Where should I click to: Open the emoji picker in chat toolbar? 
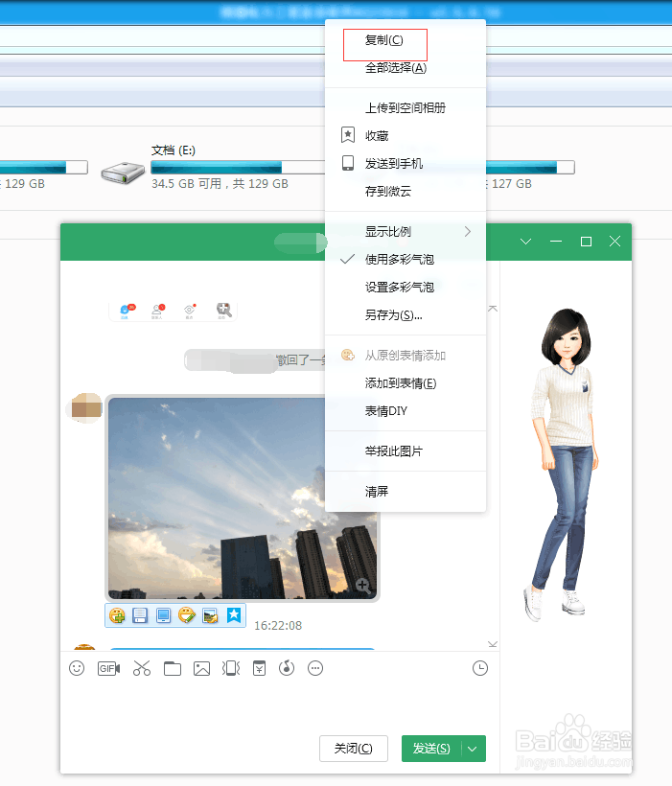pyautogui.click(x=77, y=668)
